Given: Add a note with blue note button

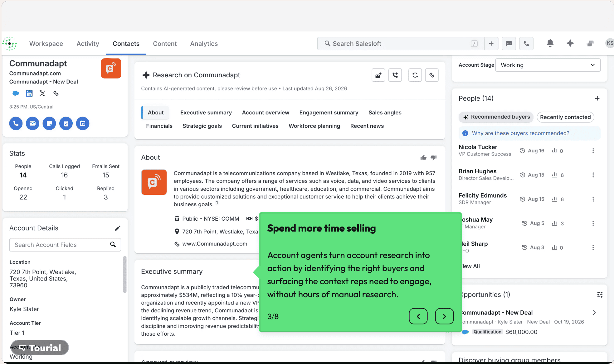Looking at the screenshot, I should pos(49,123).
